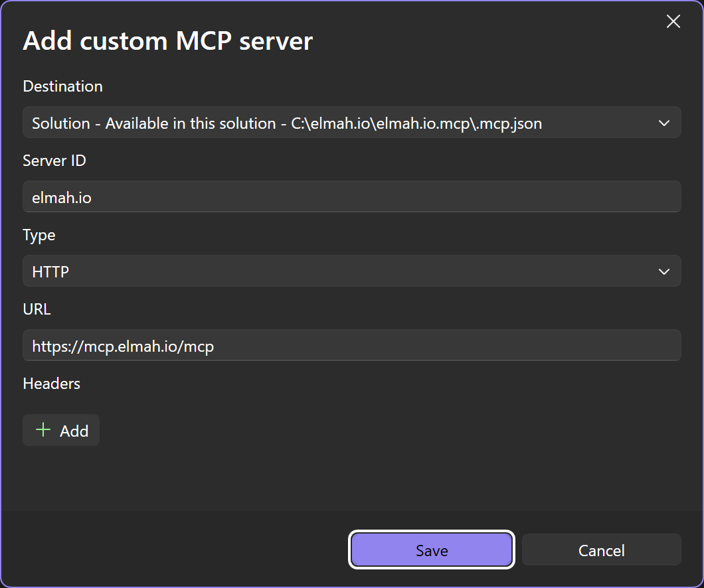Click the chevron on the Type dropdown

pos(663,271)
